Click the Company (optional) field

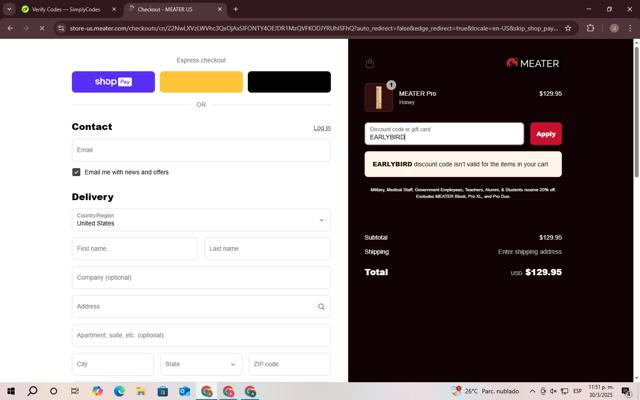pos(201,278)
